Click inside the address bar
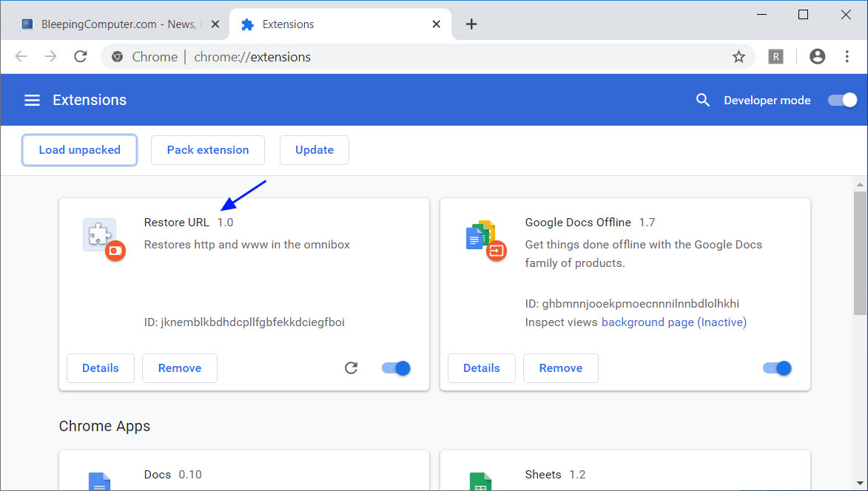The image size is (868, 491). click(296, 56)
